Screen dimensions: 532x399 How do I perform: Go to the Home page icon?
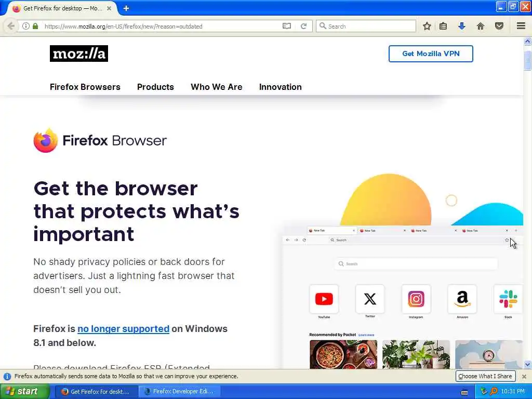[481, 26]
